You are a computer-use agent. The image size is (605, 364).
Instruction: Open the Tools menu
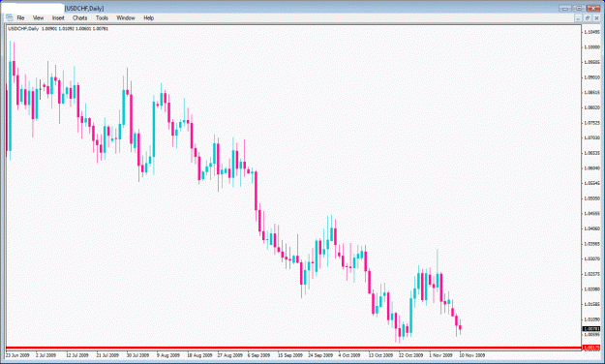pos(102,17)
